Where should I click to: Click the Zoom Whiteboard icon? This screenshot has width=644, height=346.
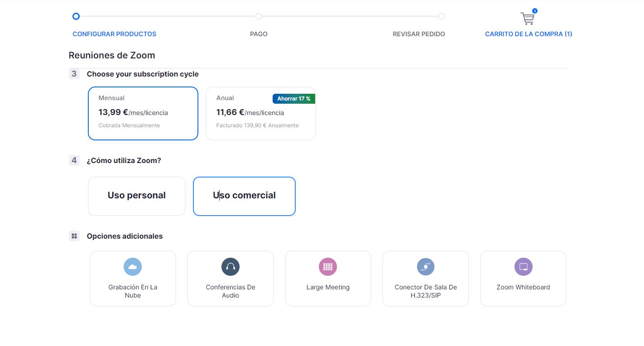point(524,267)
